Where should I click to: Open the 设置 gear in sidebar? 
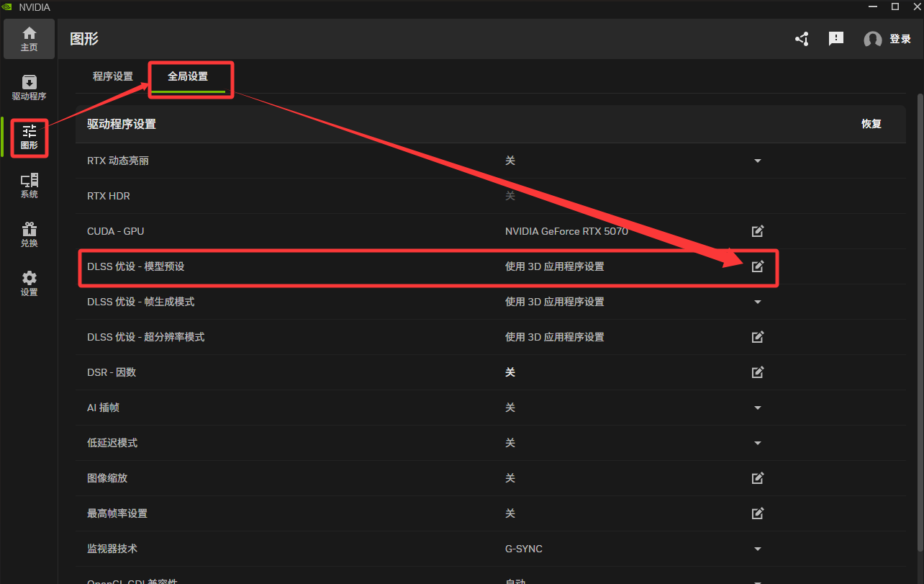(29, 284)
